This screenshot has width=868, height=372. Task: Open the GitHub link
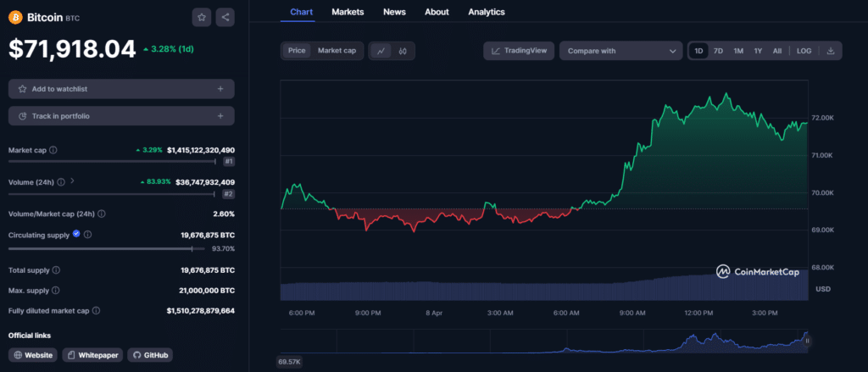[x=151, y=355]
